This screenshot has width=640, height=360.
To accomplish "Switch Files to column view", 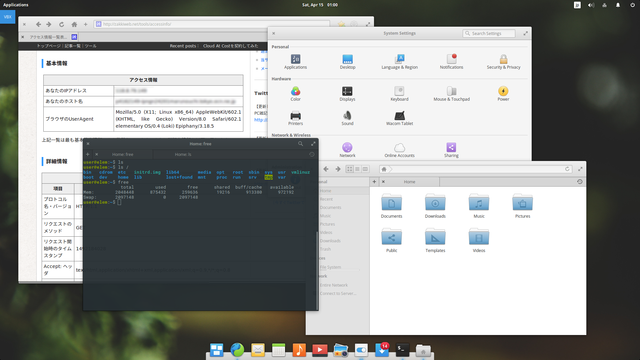I will 365,169.
